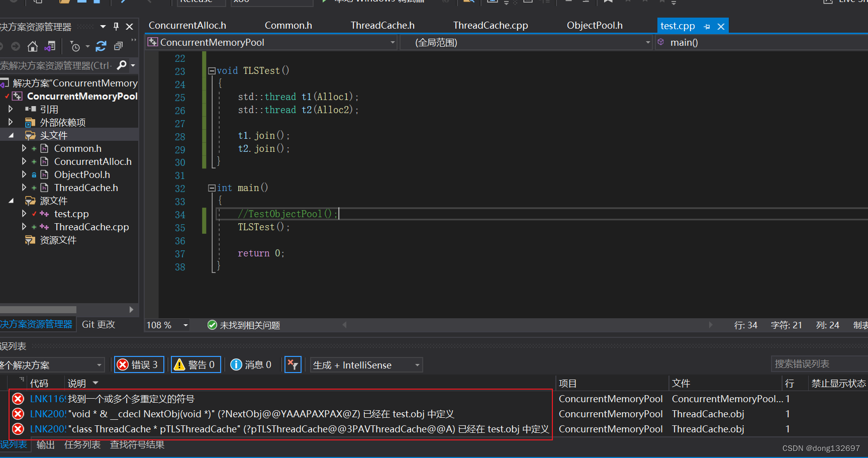Image resolution: width=868 pixels, height=458 pixels.
Task: Select test.cpp in the solution tree
Action: [x=71, y=214]
